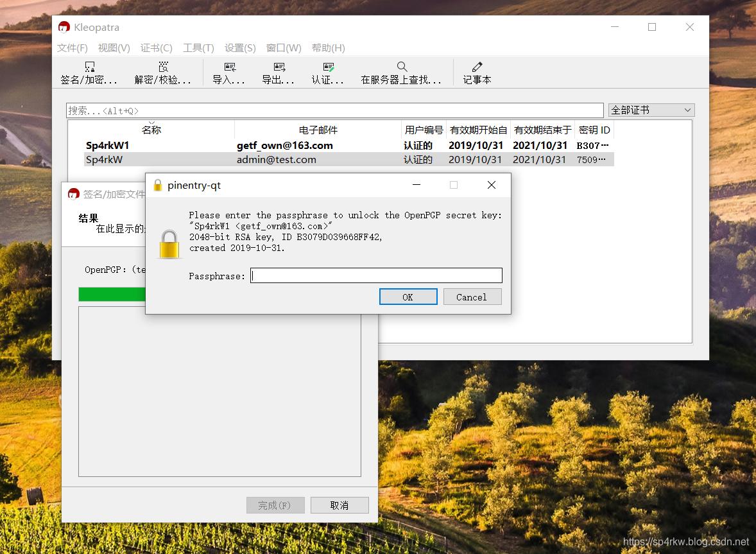
Task: Open the 工具(T) menu
Action: click(198, 48)
